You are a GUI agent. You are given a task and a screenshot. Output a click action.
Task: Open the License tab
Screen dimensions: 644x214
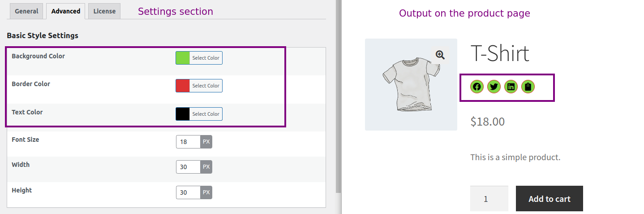click(x=104, y=11)
